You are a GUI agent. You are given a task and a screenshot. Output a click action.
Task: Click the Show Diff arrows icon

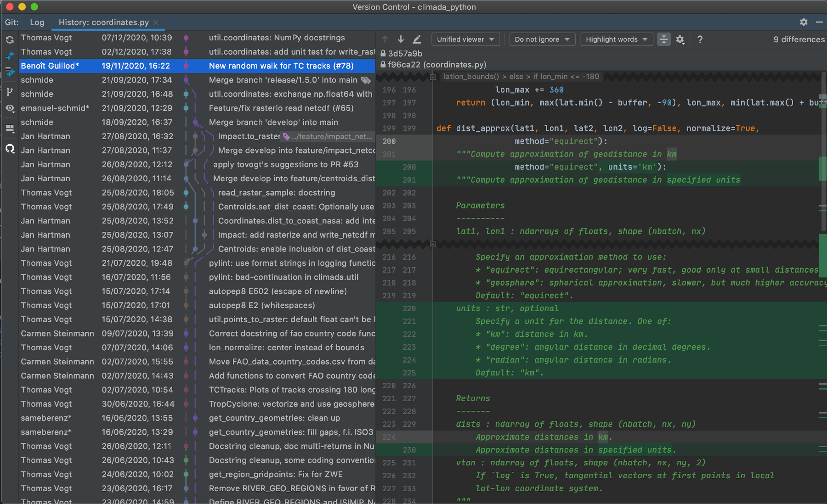(10, 56)
